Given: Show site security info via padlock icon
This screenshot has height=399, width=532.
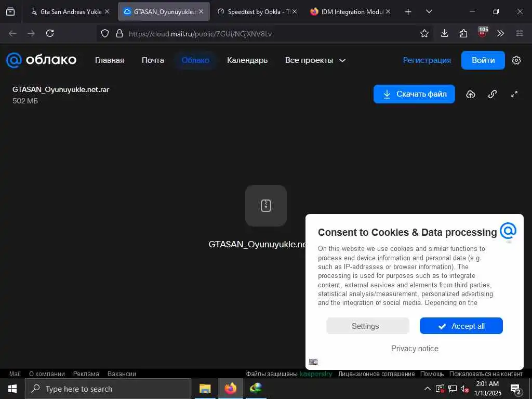Looking at the screenshot, I should point(119,33).
